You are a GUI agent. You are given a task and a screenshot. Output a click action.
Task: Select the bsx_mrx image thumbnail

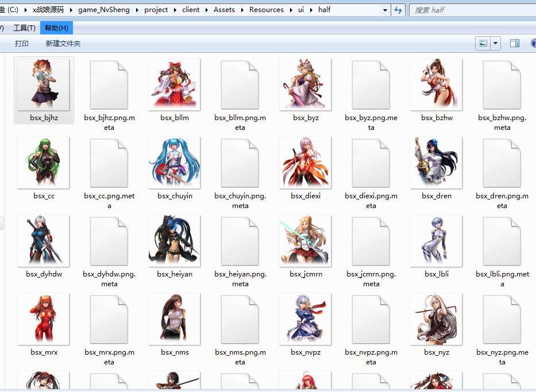[x=44, y=319]
